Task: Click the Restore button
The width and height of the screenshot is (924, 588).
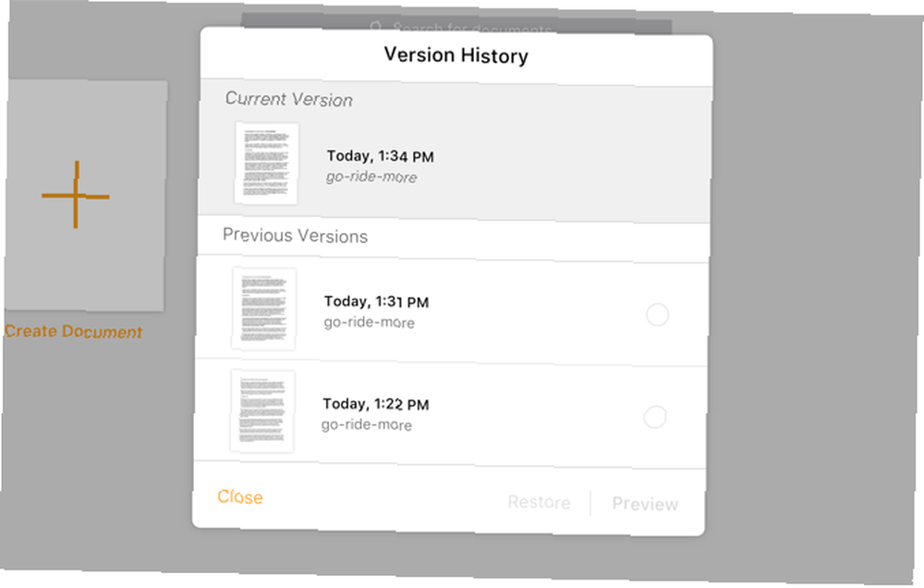Action: 540,502
